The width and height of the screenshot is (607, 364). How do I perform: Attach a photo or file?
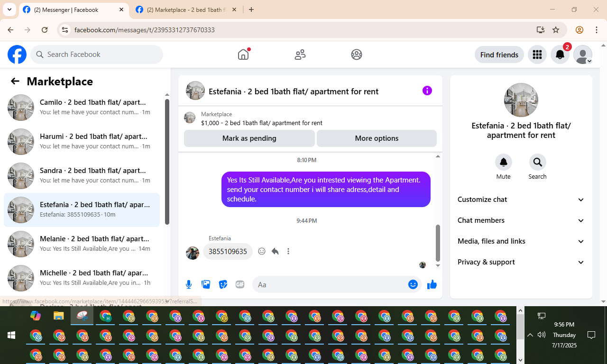coord(206,284)
